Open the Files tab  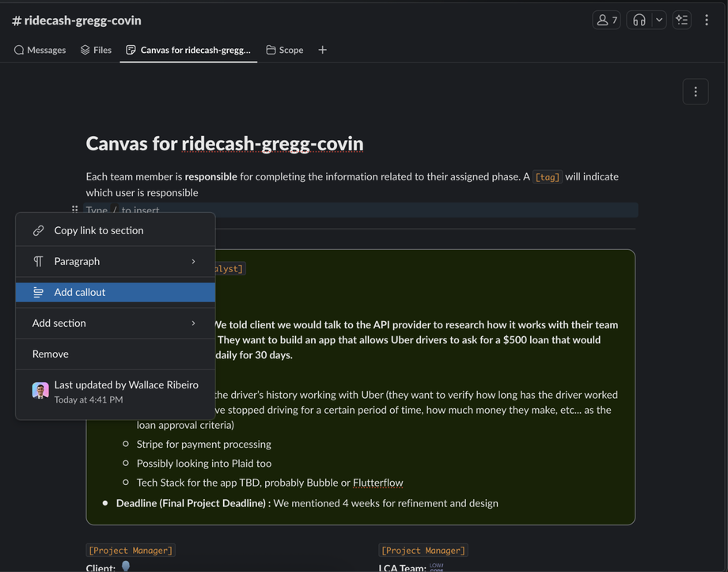pos(96,50)
